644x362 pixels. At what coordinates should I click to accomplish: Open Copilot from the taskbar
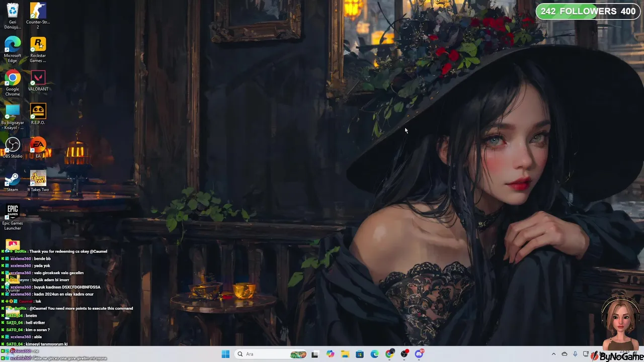(330, 354)
